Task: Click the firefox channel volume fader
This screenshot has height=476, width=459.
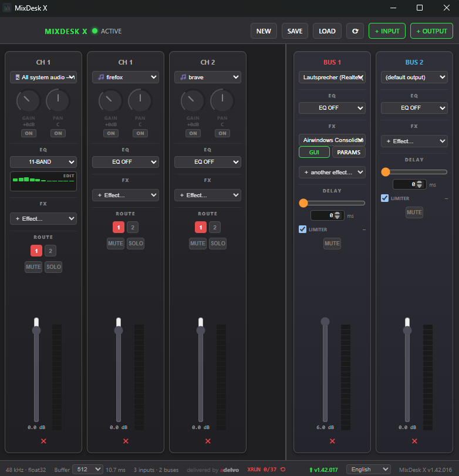Action: pyautogui.click(x=119, y=330)
